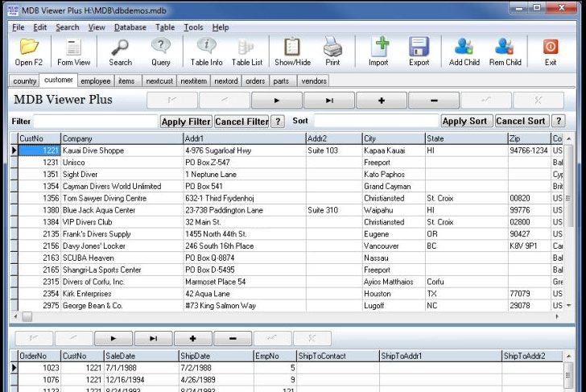The image size is (586, 392).
Task: Switch to the items table tab
Action: pos(126,81)
